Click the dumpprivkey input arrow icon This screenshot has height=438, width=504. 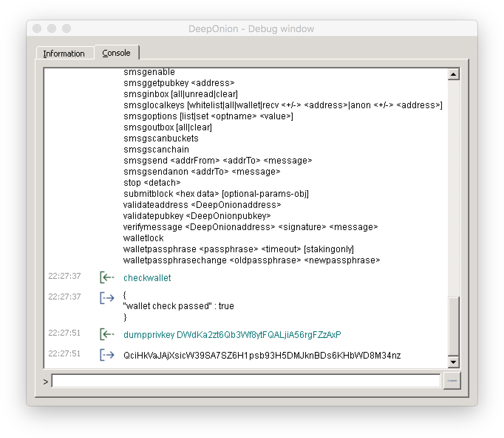[107, 334]
